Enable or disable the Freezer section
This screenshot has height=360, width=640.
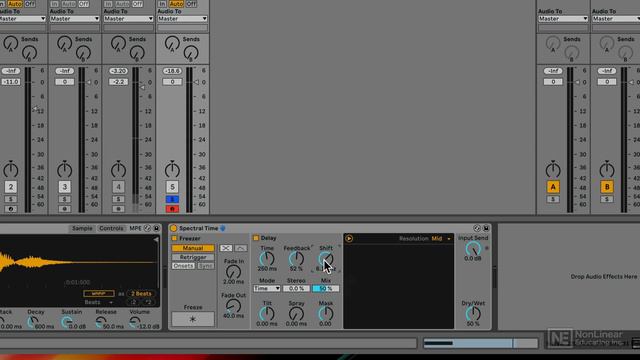[x=174, y=238]
